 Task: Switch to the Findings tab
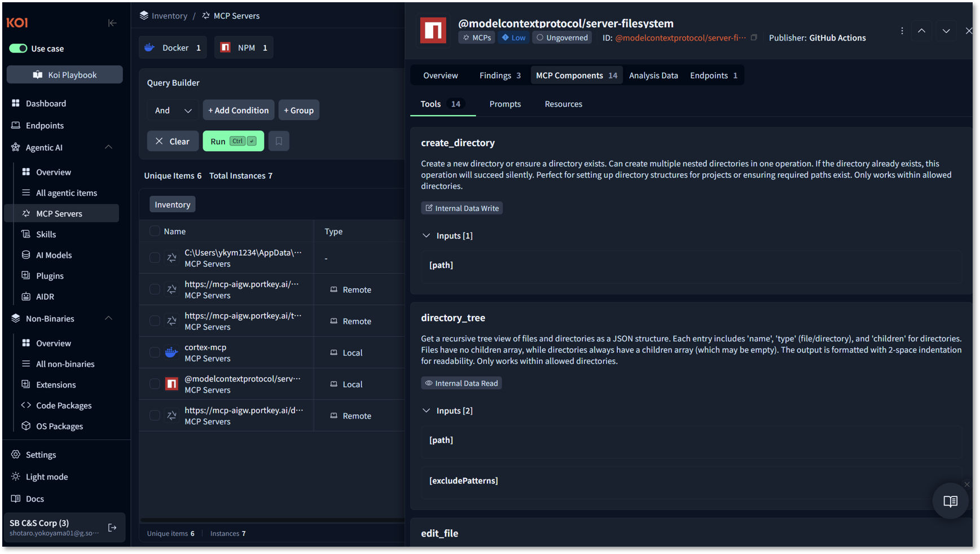click(x=500, y=76)
